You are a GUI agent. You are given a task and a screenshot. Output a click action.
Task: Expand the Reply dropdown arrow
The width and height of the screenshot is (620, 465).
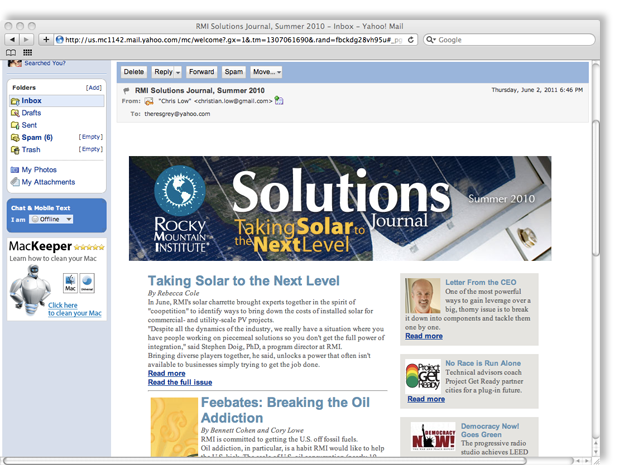coord(177,72)
